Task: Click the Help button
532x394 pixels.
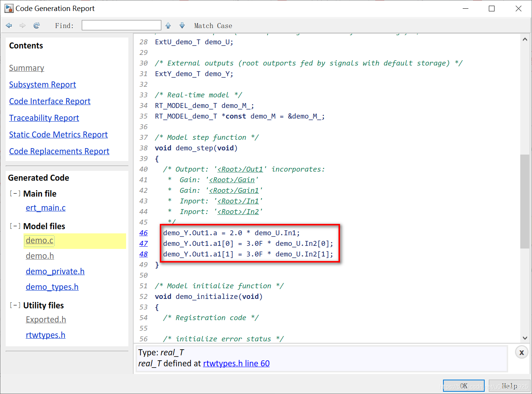Action: [x=509, y=386]
